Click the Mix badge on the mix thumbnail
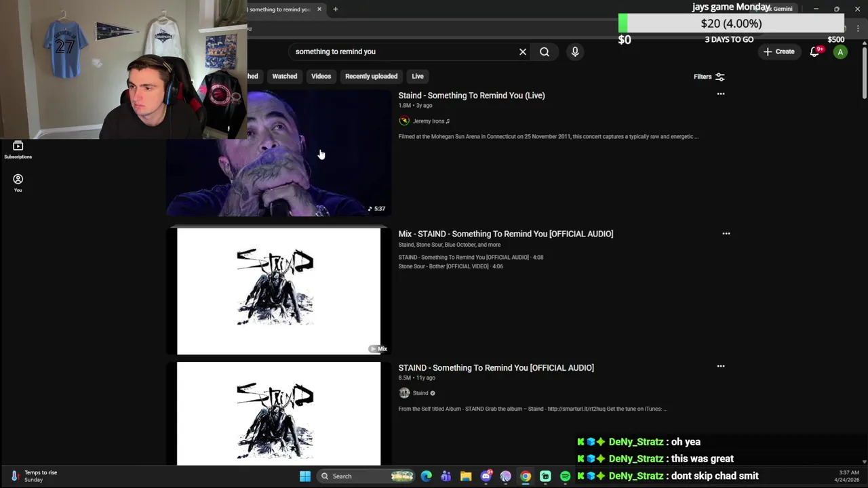This screenshot has width=868, height=488. click(x=378, y=349)
